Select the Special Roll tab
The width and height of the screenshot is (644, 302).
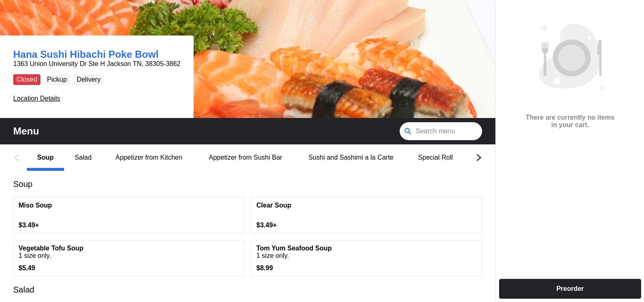pyautogui.click(x=435, y=158)
